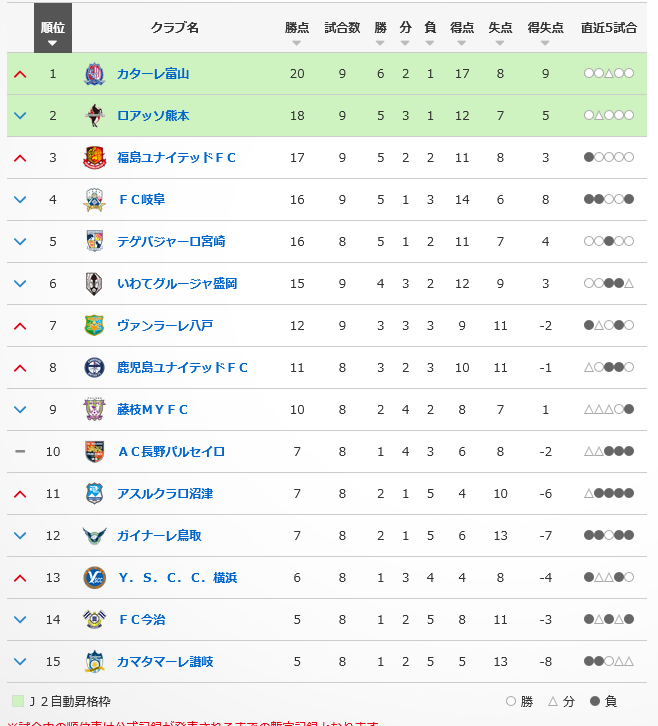Click the Fujieda MYFC purple crest
This screenshot has width=658, height=726.
(94, 409)
